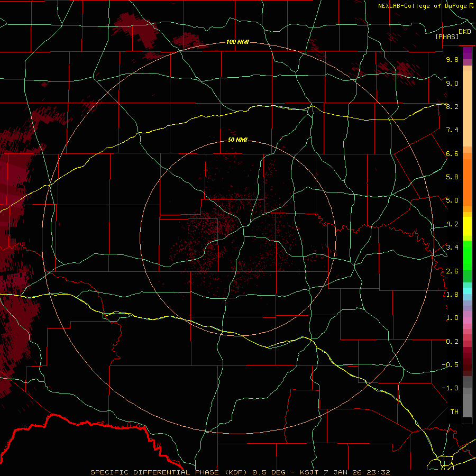The image size is (476, 476).
Task: Click the 3.4 value on the scale
Action: click(452, 248)
